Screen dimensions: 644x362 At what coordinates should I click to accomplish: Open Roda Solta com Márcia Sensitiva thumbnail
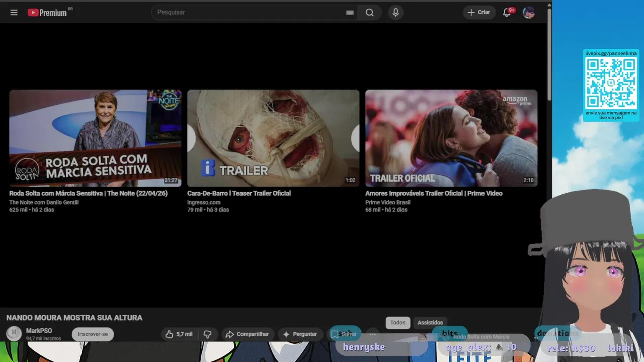(95, 138)
